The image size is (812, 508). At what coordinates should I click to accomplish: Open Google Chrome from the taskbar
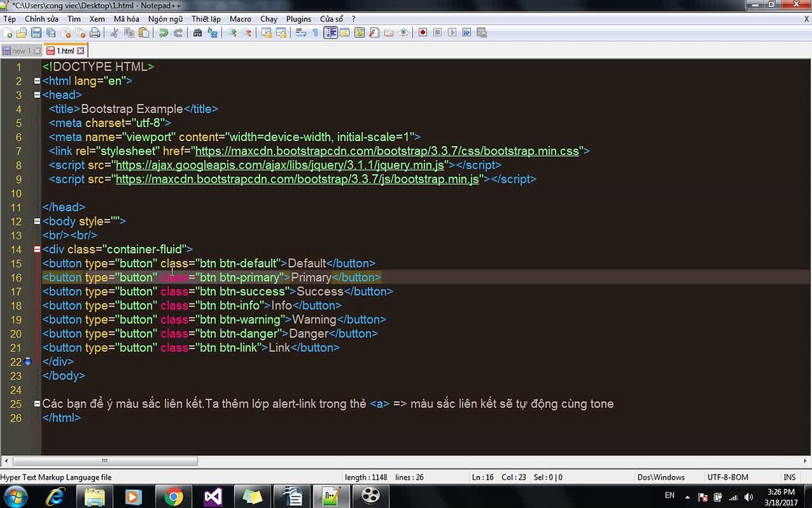(x=173, y=497)
